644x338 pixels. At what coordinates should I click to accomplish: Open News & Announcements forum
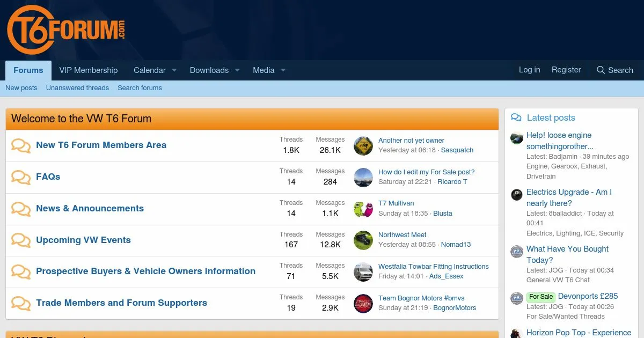click(x=90, y=208)
